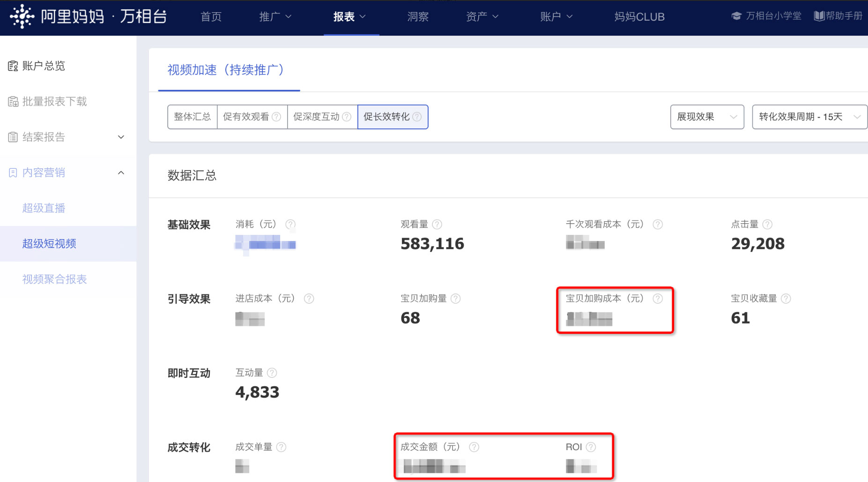Open the 账户 navigation dropdown

[556, 17]
